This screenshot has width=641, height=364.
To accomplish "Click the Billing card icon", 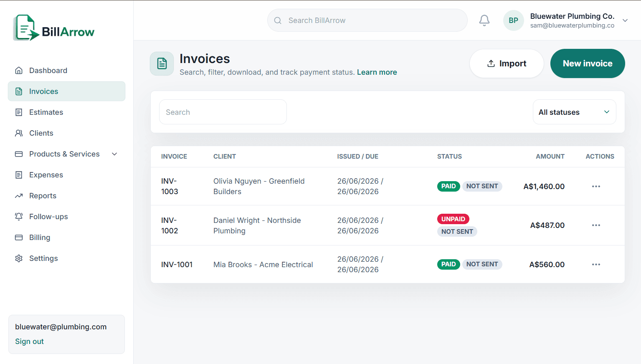I will (19, 238).
